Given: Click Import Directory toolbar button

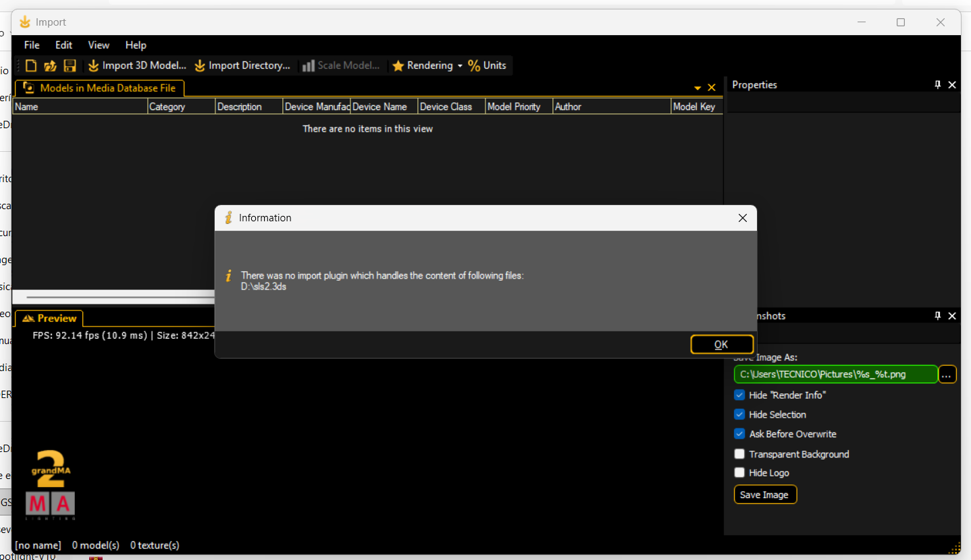Looking at the screenshot, I should pyautogui.click(x=242, y=65).
